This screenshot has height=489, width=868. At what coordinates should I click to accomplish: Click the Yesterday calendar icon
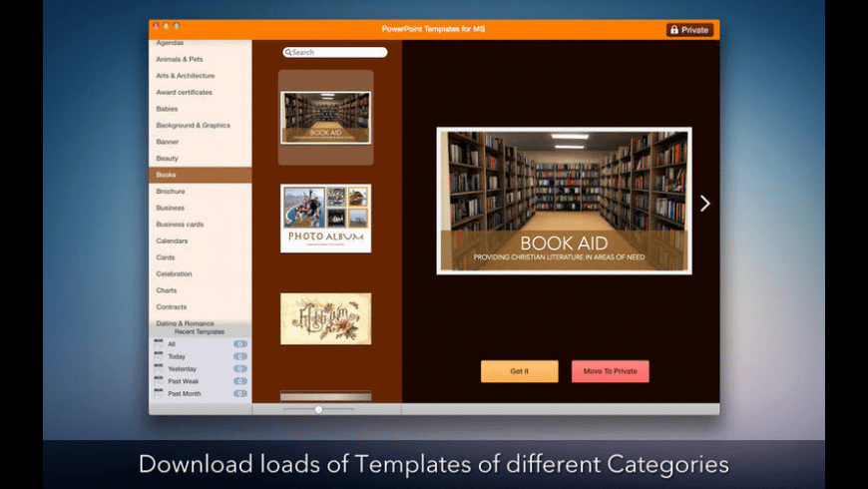pyautogui.click(x=159, y=369)
